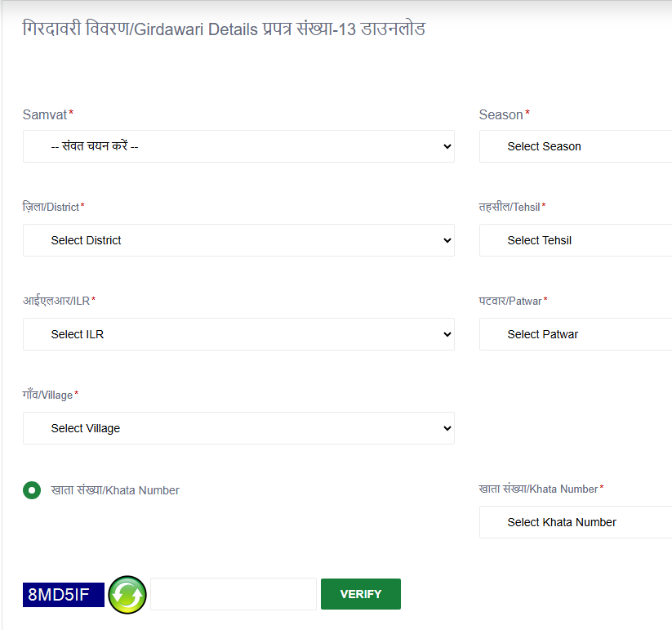Click the Season field label

tap(501, 114)
